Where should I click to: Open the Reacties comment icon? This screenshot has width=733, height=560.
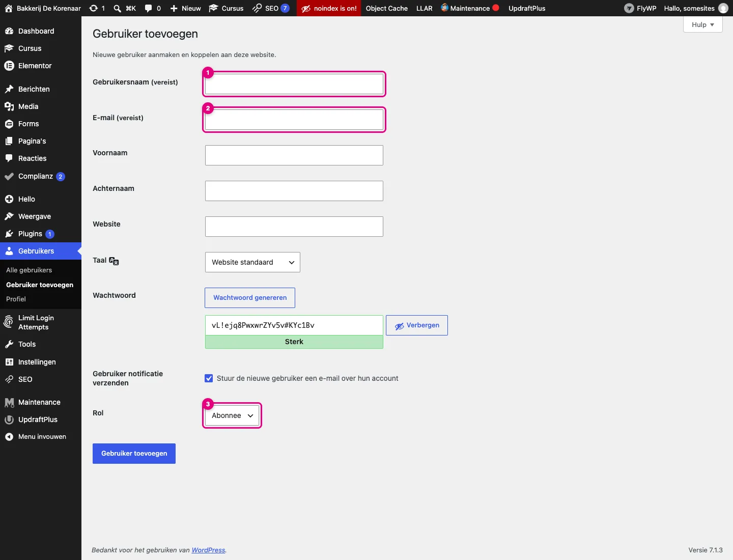click(9, 158)
